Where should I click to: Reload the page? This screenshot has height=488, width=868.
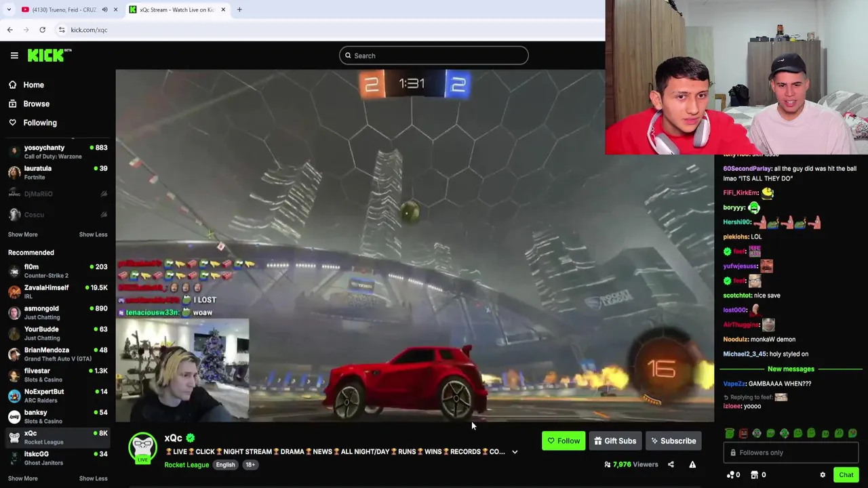click(x=42, y=30)
